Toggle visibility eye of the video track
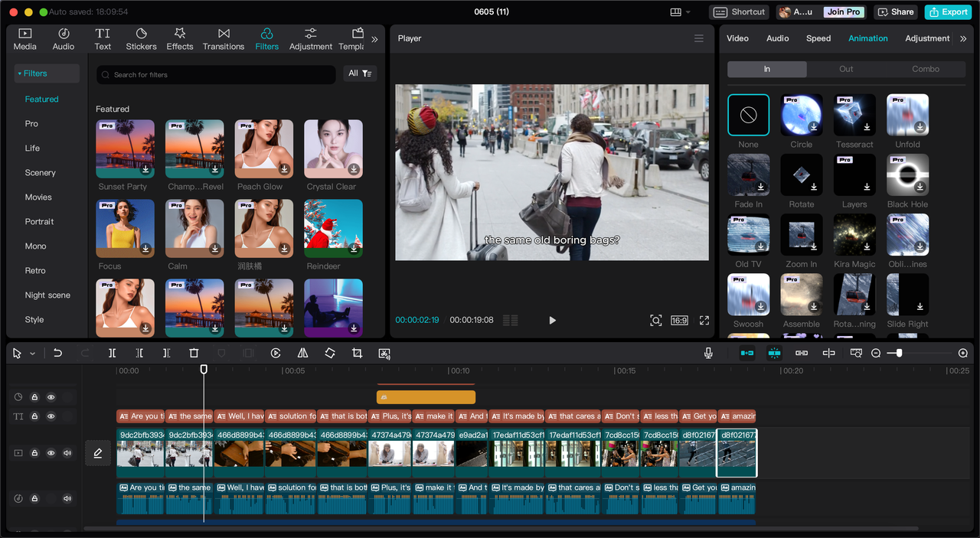 pyautogui.click(x=51, y=453)
